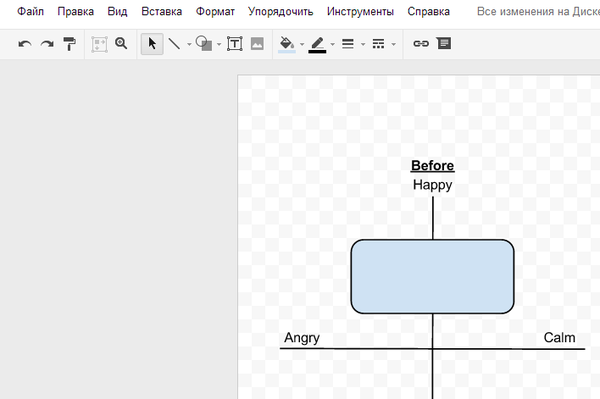Select the Text box tool
The image size is (600, 399).
[235, 44]
